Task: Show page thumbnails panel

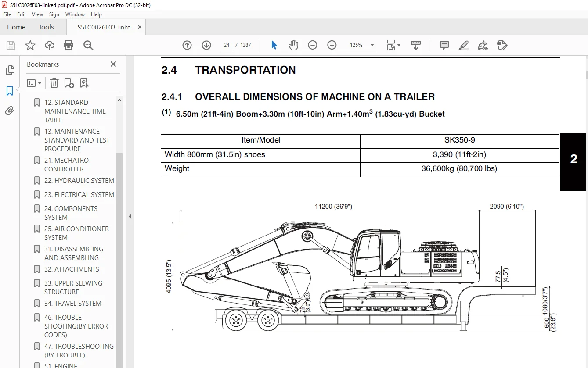Action: [10, 70]
